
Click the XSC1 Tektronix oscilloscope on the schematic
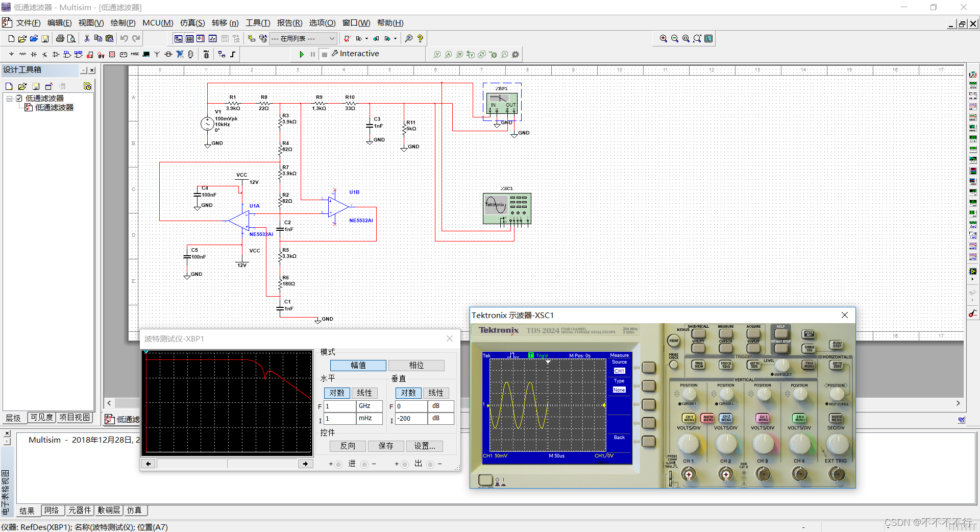507,208
